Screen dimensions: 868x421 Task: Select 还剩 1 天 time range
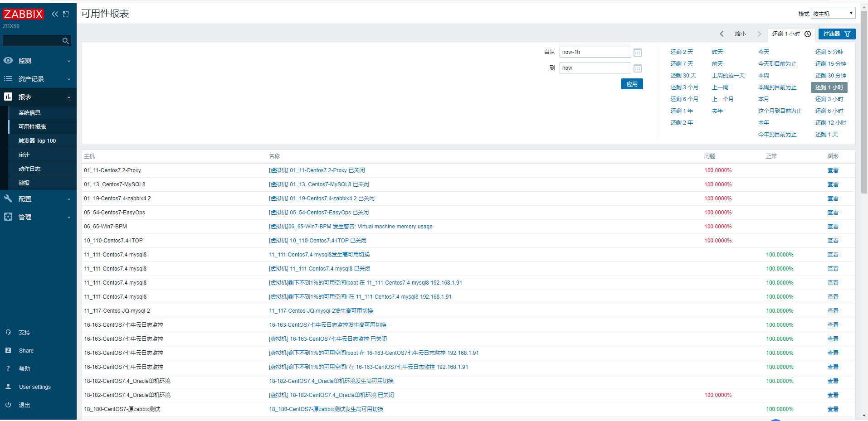826,135
